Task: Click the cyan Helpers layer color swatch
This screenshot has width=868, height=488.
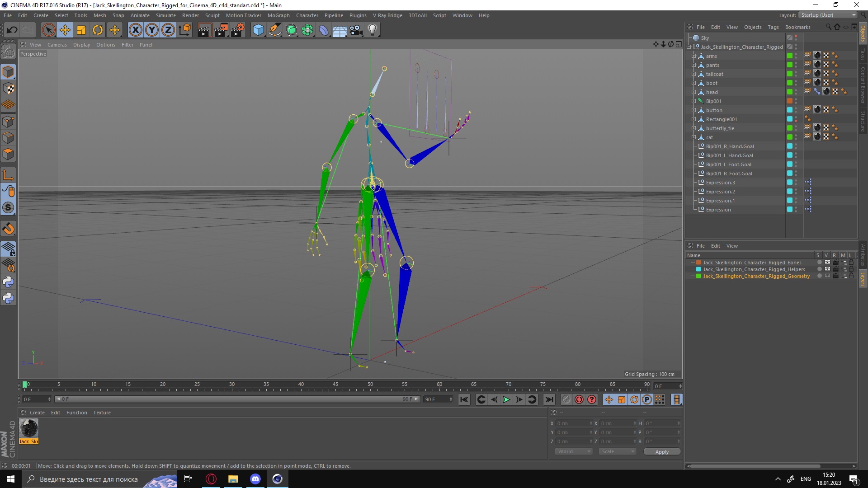Action: (x=698, y=269)
